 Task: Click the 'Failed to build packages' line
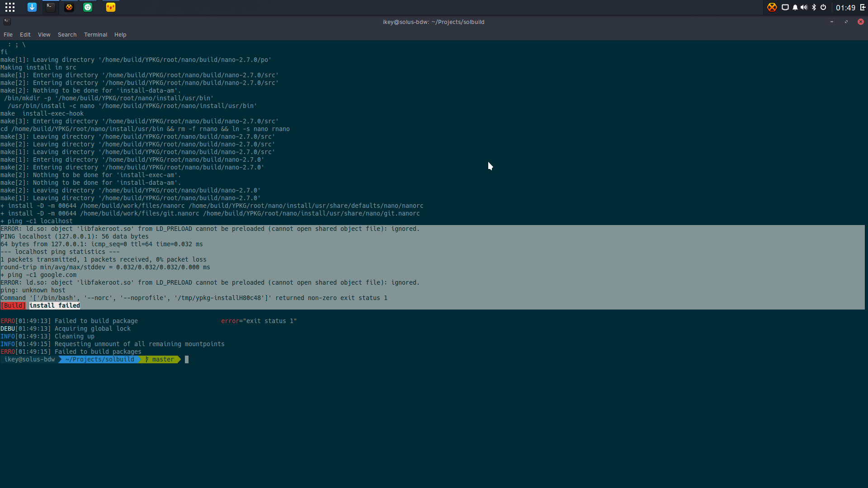(71, 352)
